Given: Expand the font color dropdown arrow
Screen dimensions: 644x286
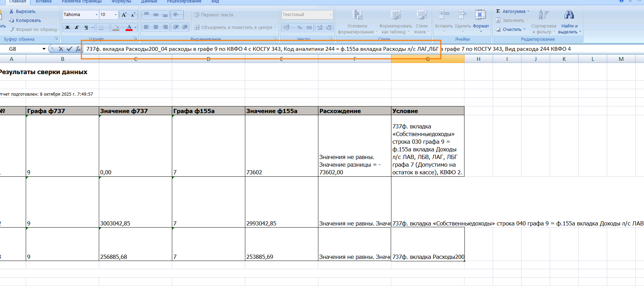Looking at the screenshot, I should pos(135,27).
